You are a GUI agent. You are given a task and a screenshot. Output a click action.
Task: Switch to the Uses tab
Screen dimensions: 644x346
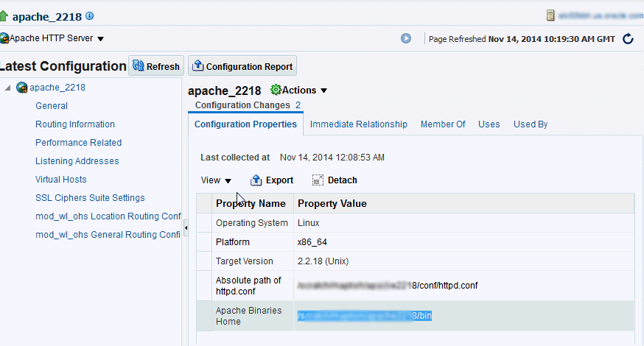pos(489,124)
